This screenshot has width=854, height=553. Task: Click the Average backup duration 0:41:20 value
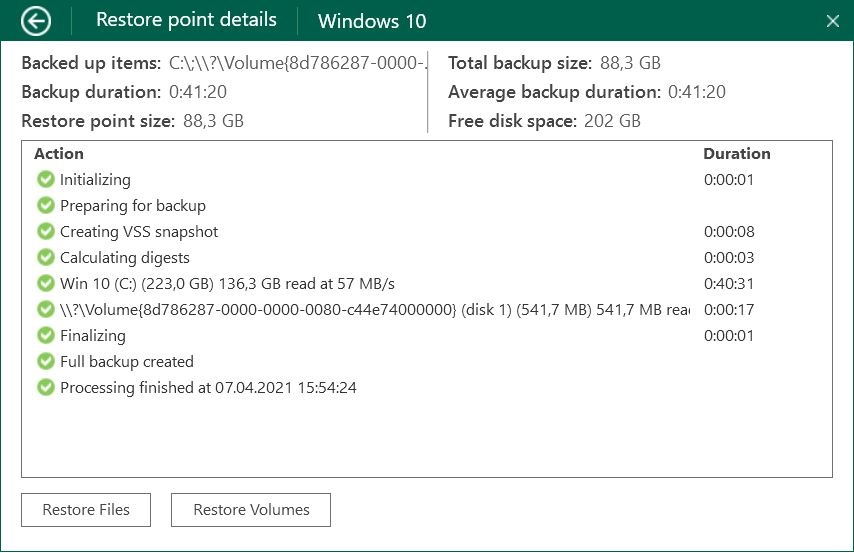tap(697, 92)
